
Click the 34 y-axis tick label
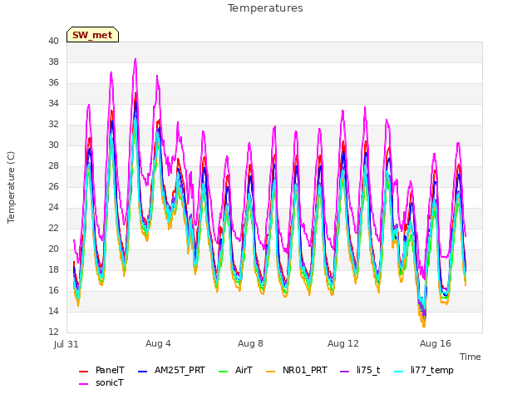(x=53, y=103)
